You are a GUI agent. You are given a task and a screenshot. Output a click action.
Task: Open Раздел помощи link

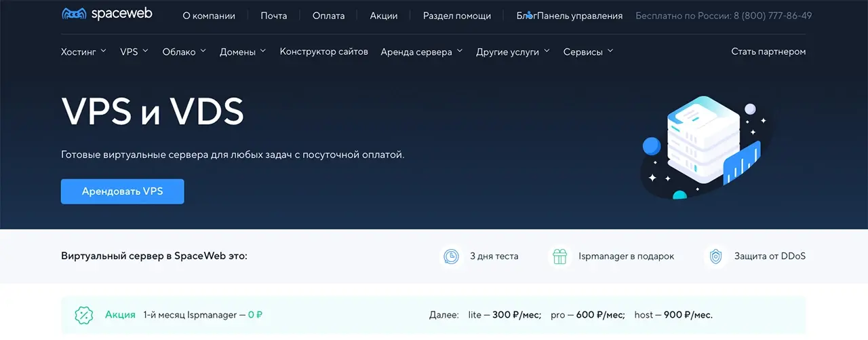point(457,16)
